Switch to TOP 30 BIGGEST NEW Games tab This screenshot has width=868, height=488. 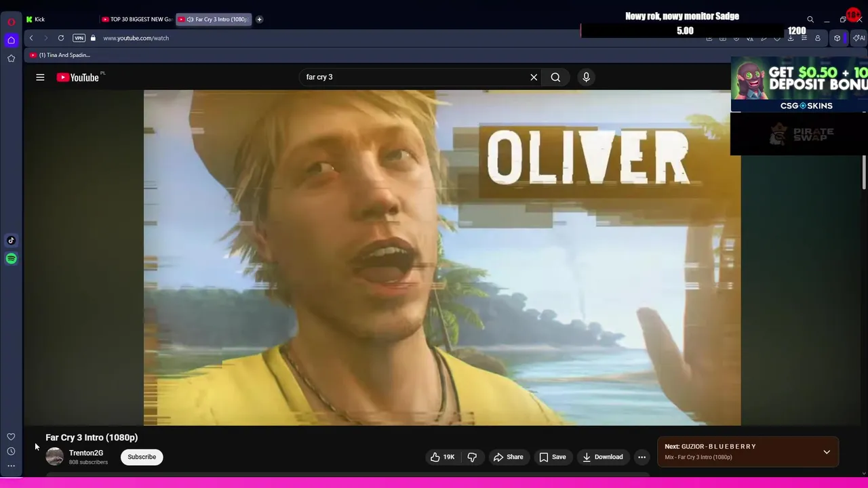coord(137,19)
